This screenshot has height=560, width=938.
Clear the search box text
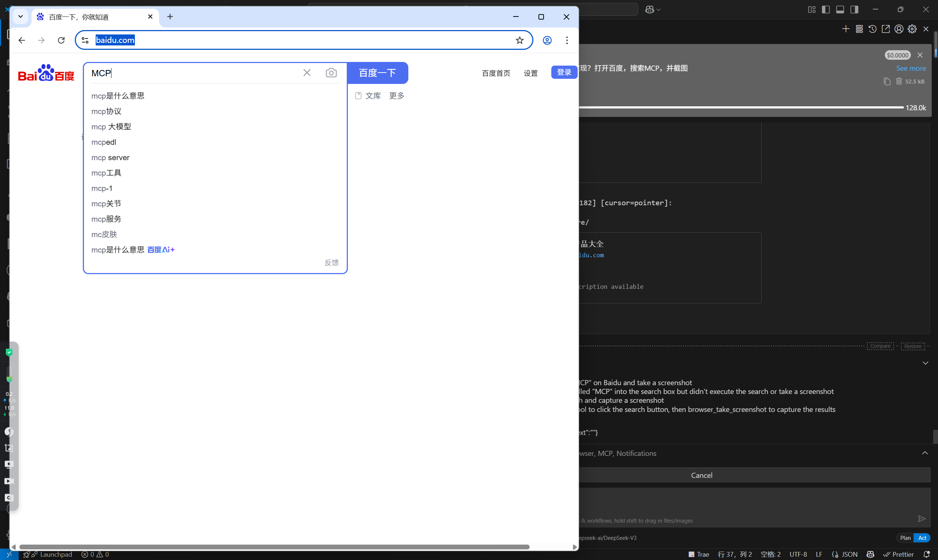(x=307, y=73)
